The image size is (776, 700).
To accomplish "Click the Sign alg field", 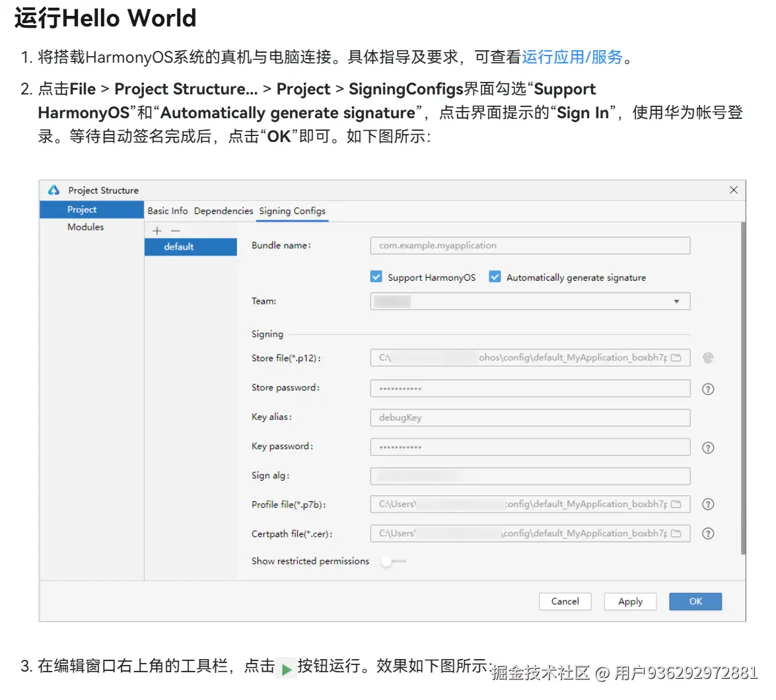I will [530, 476].
